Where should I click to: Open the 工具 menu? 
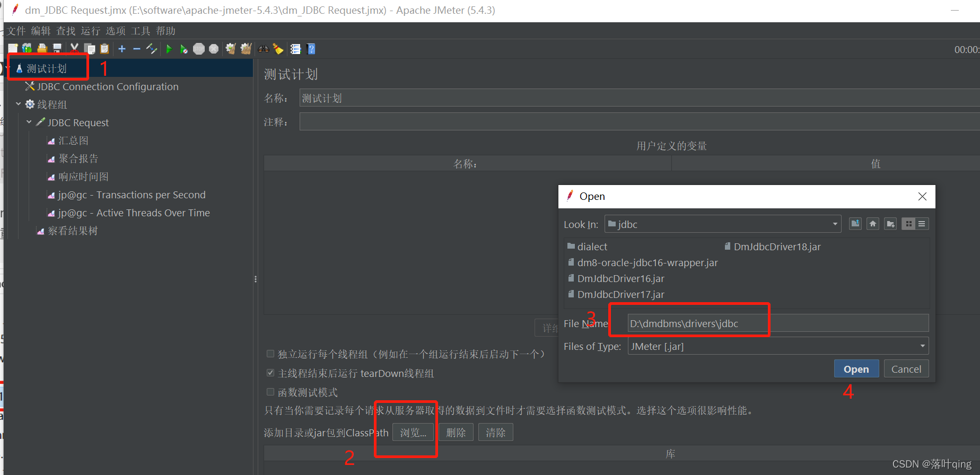coord(141,31)
